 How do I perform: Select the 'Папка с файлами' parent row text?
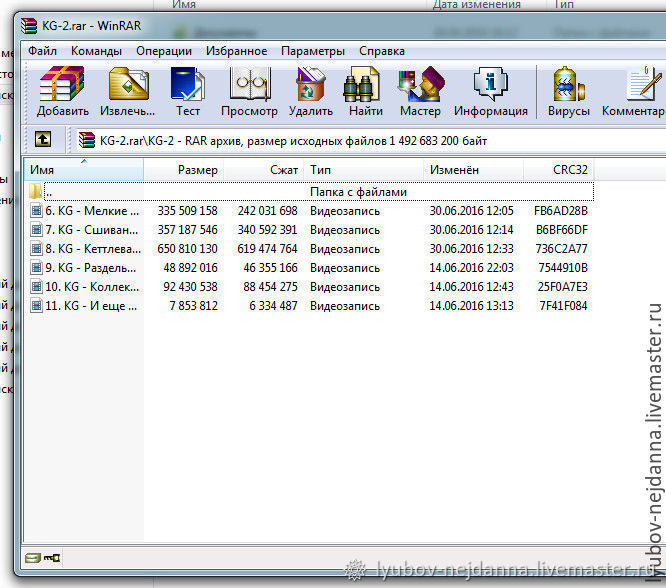[358, 192]
